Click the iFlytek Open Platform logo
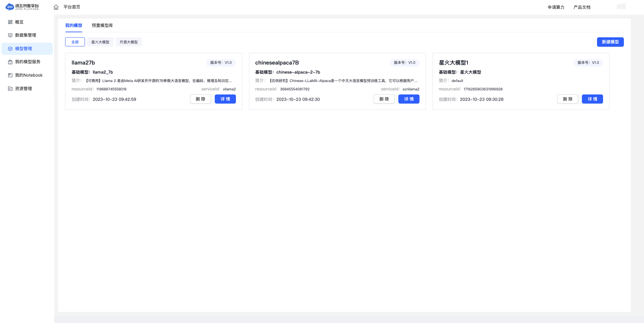 [22, 7]
